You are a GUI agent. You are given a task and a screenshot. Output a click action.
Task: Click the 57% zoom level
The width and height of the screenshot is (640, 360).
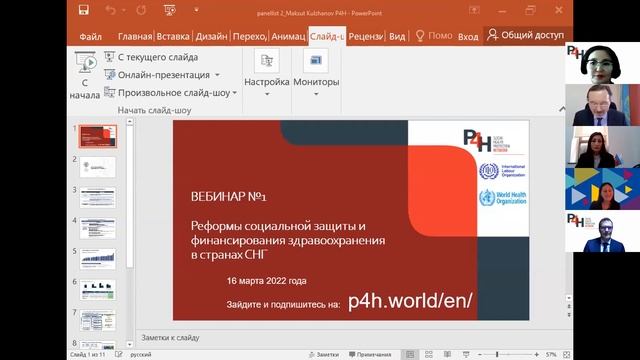pos(551,355)
